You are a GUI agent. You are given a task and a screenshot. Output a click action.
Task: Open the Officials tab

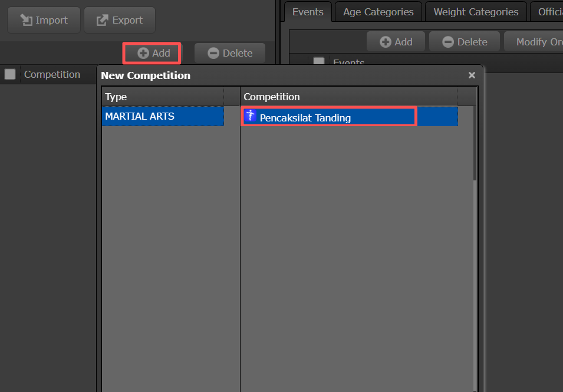pyautogui.click(x=547, y=12)
